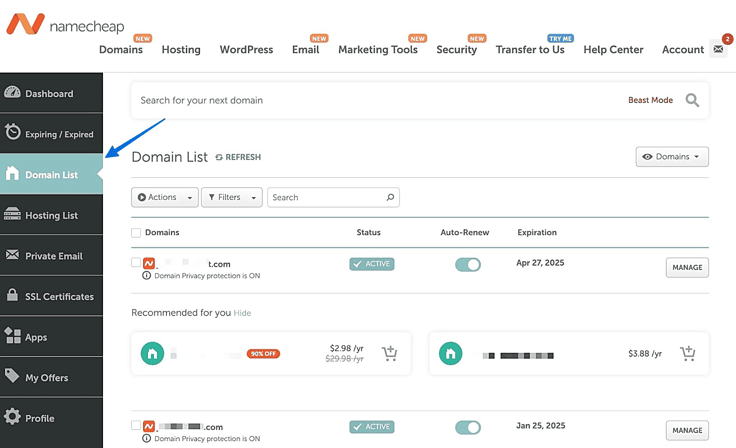Viewport: 736px width, 448px height.
Task: Open the Filters dropdown
Action: 232,197
